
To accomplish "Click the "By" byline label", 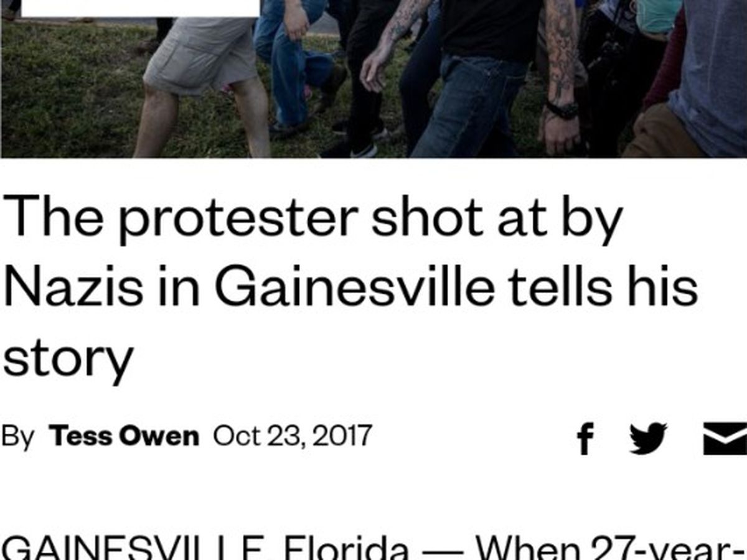I will 17,436.
